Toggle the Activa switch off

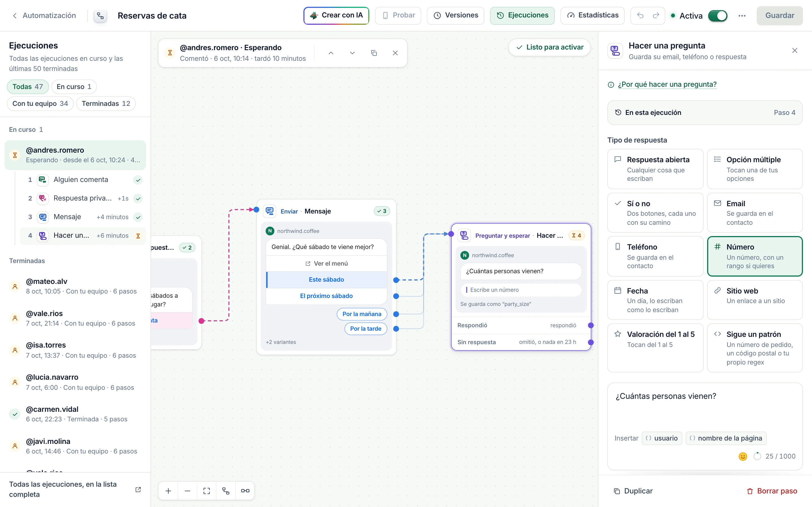pos(717,16)
